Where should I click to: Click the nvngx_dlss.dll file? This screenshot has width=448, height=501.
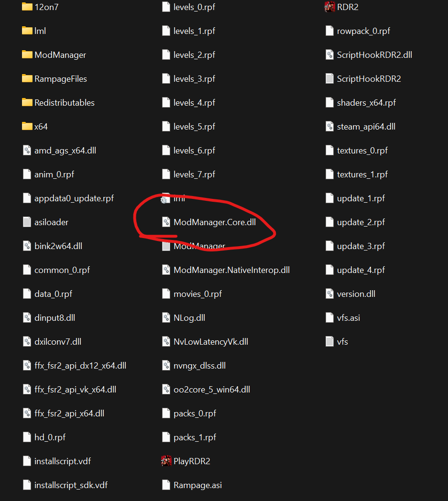pyautogui.click(x=194, y=366)
